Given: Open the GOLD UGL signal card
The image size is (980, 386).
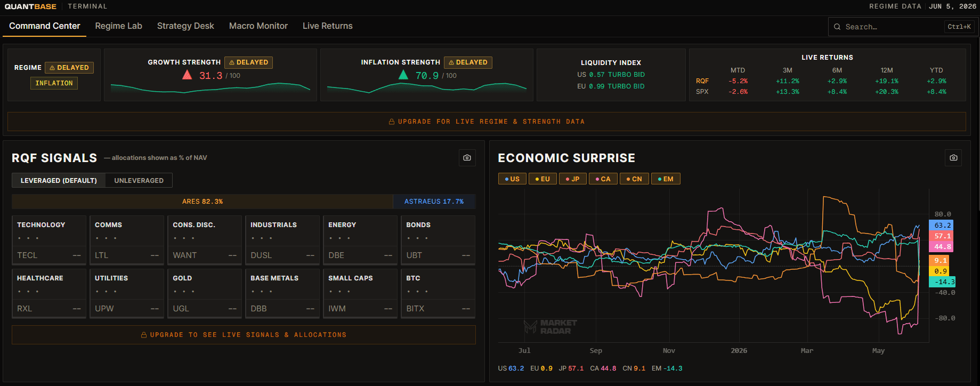Looking at the screenshot, I should pyautogui.click(x=205, y=293).
